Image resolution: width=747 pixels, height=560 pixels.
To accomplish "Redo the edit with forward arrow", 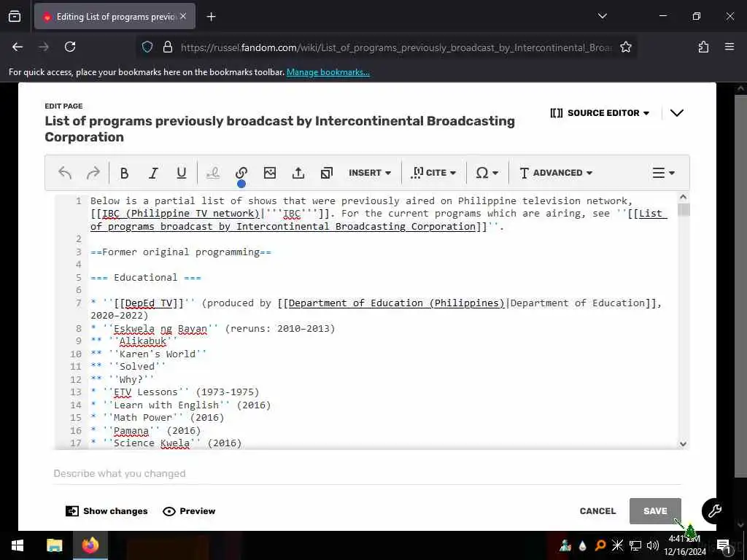I will click(x=93, y=172).
